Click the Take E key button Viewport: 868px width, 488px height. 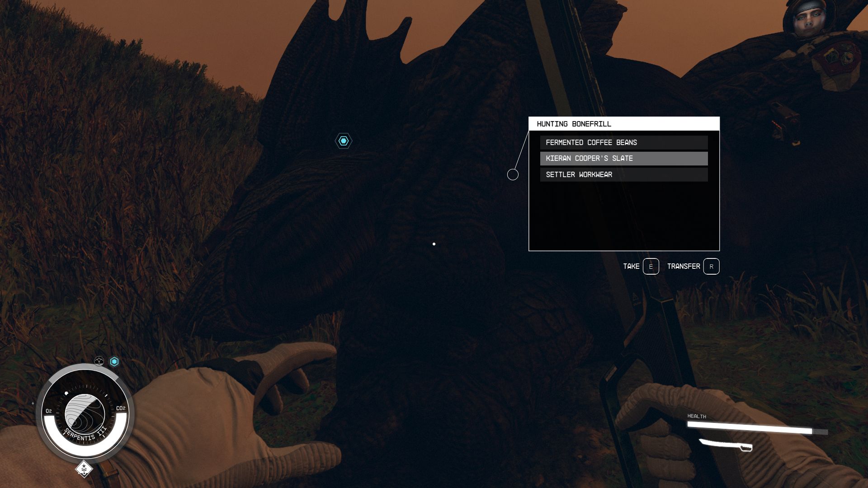pyautogui.click(x=651, y=267)
